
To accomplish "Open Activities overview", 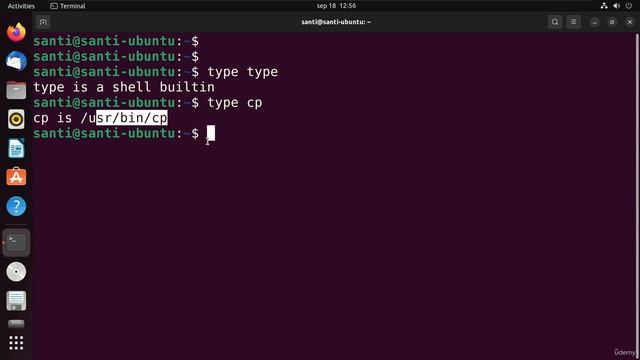I will tap(21, 6).
